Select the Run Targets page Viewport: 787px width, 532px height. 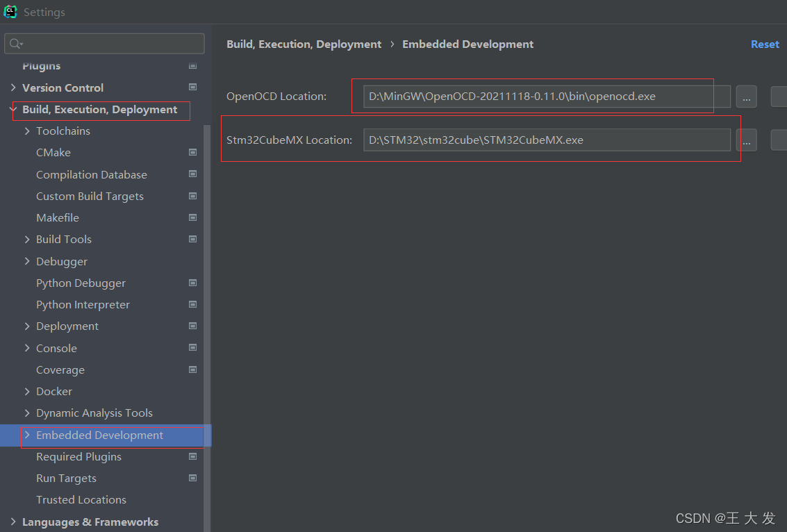tap(66, 479)
